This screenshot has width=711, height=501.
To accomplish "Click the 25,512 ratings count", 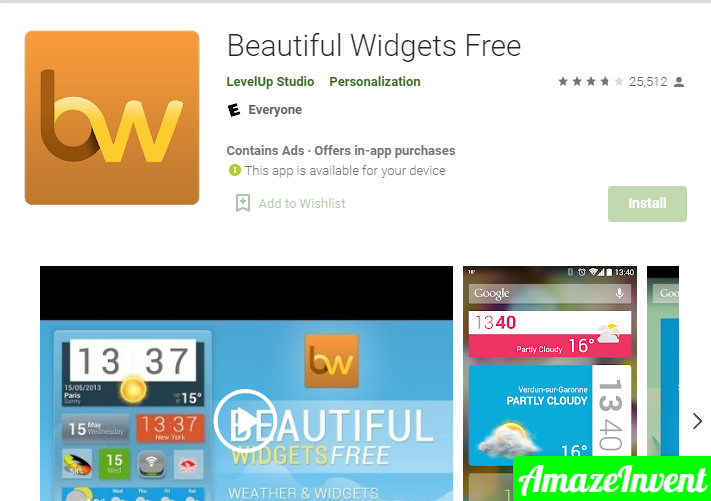I will (x=648, y=82).
